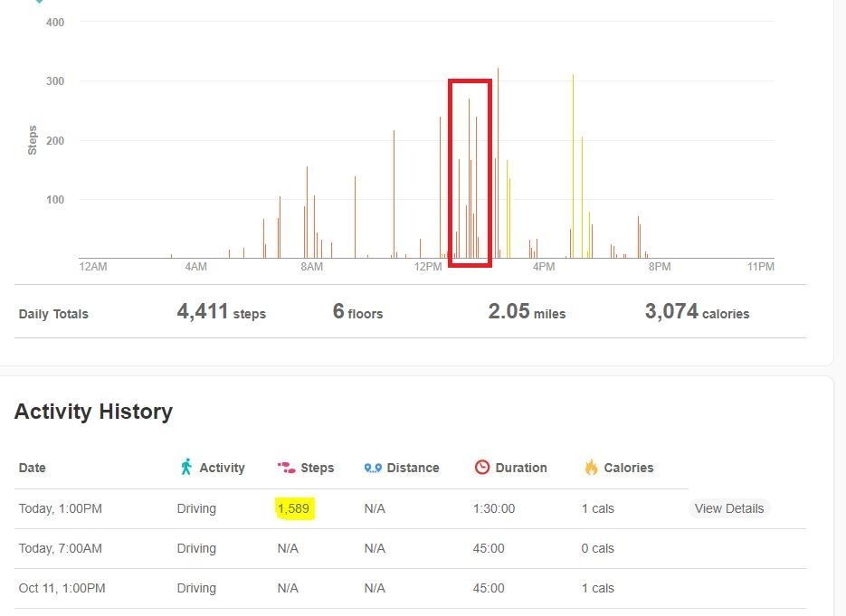Image resolution: width=846 pixels, height=616 pixels.
Task: Click the 4,411 steps daily total
Action: [x=221, y=311]
